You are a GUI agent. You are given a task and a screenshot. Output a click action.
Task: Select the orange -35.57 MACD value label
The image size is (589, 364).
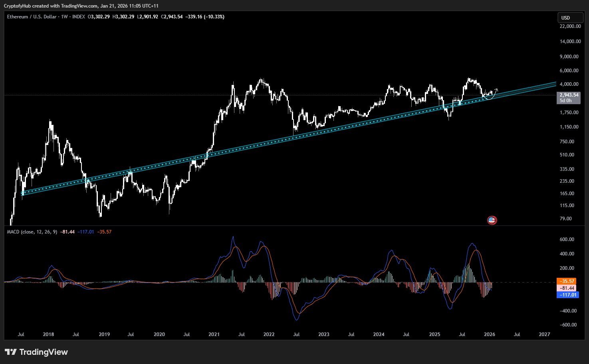pyautogui.click(x=567, y=281)
